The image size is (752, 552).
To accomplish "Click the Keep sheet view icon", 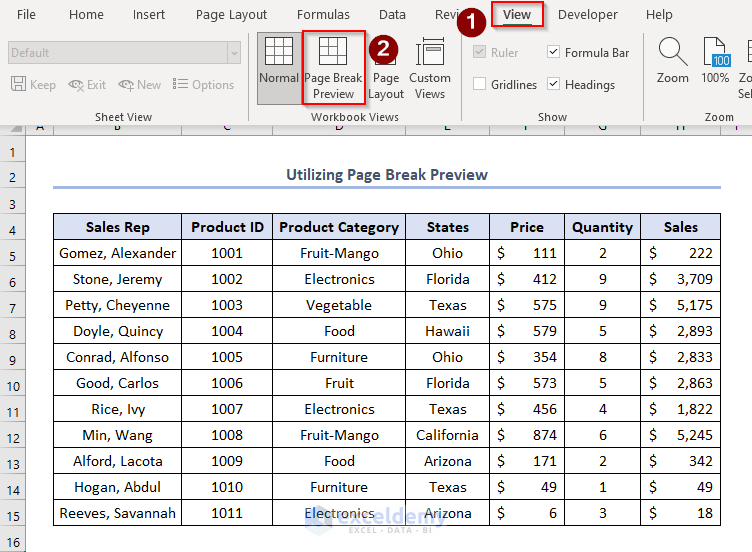I will tap(19, 85).
